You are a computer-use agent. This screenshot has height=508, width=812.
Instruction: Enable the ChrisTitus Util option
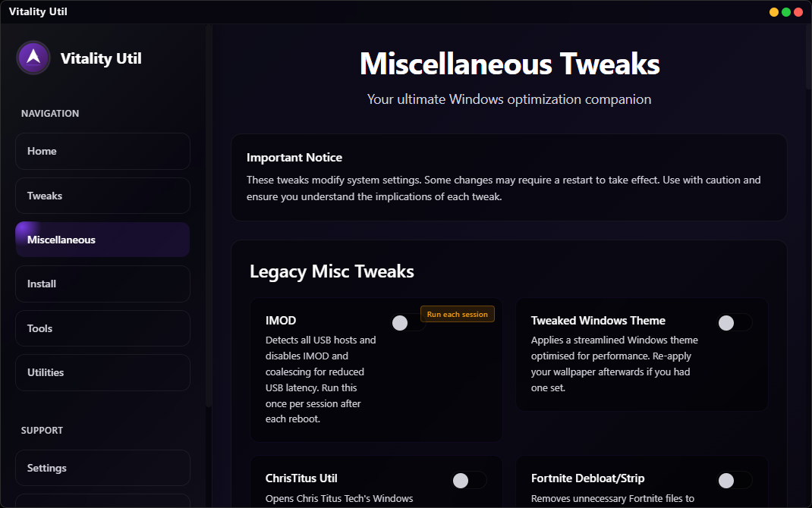[468, 480]
